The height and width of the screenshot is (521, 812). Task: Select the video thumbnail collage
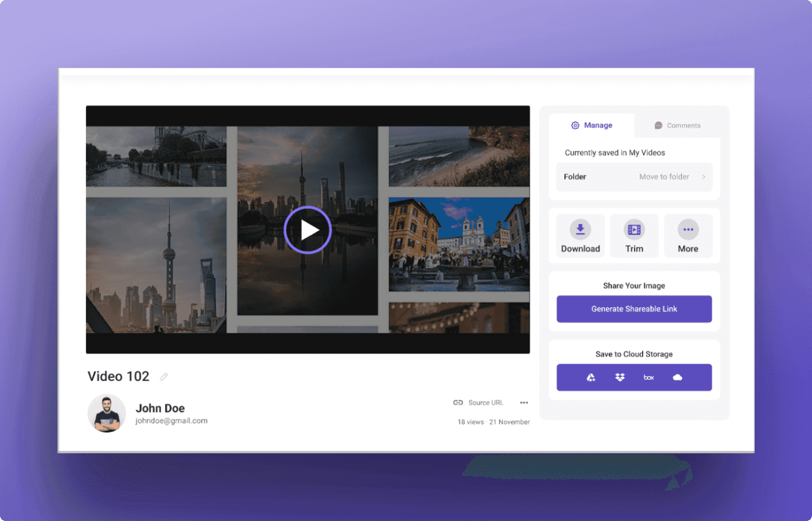coord(308,229)
